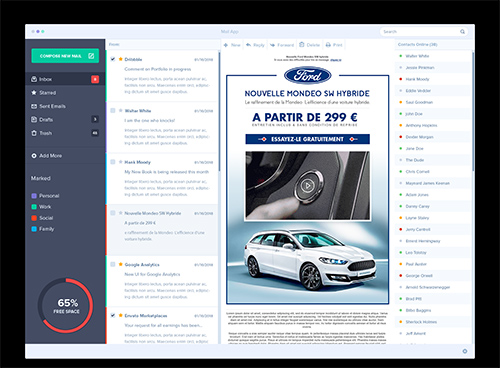Click the search magnifier icon

pos(462,32)
